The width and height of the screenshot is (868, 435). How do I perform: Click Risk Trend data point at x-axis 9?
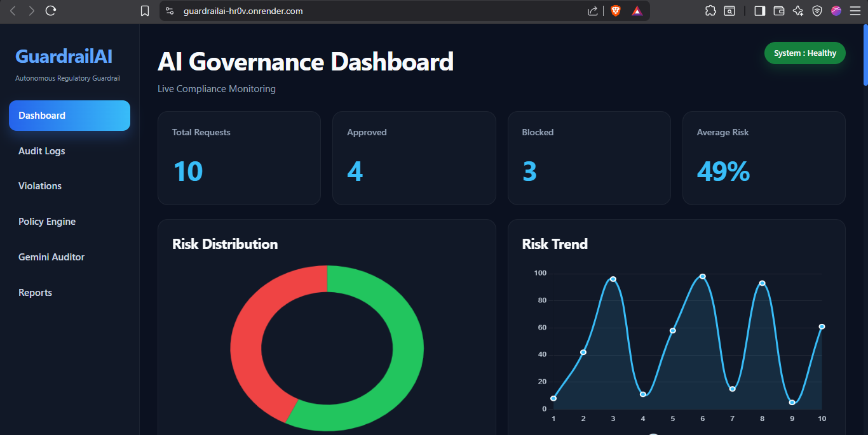(792, 402)
